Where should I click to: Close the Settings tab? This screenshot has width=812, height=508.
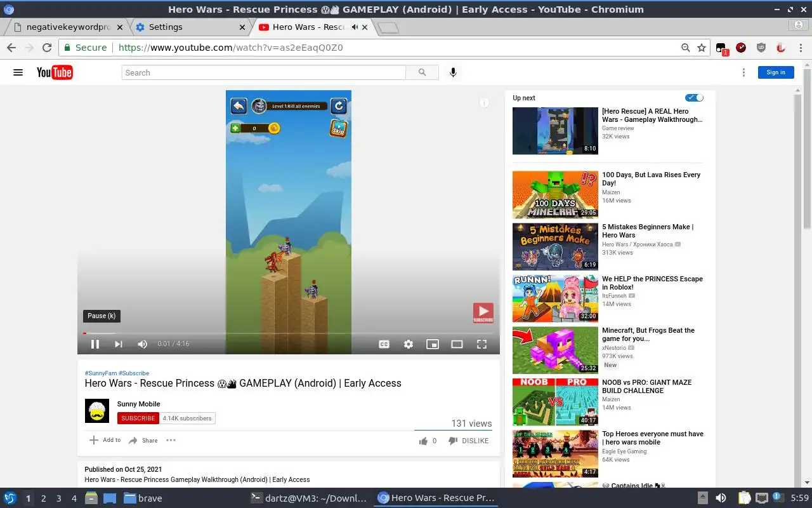point(242,27)
